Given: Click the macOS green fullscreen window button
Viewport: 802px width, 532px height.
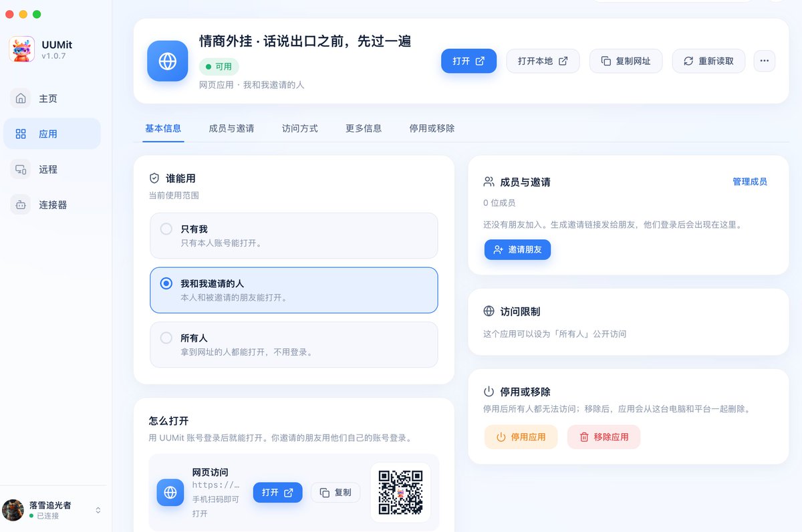Looking at the screenshot, I should (x=37, y=14).
